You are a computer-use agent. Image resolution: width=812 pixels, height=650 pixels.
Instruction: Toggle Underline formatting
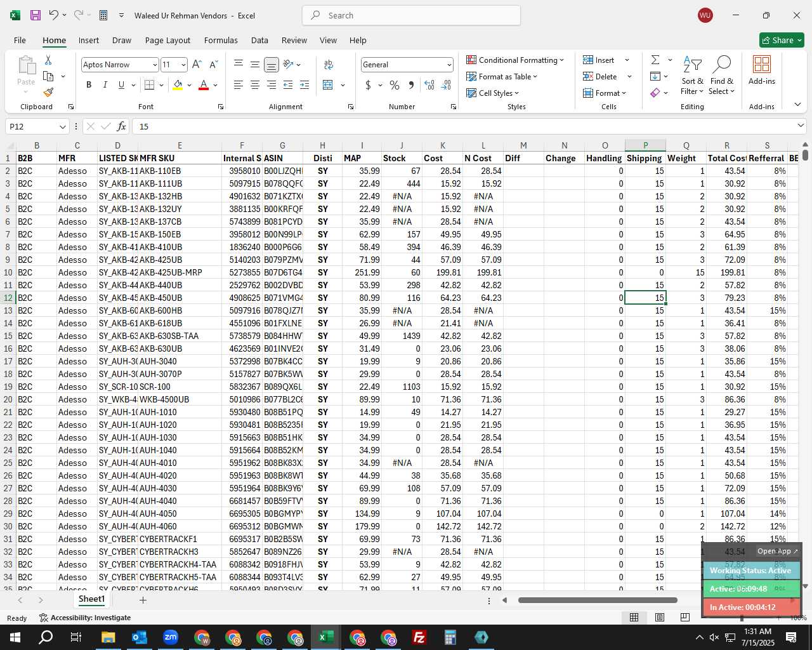121,85
